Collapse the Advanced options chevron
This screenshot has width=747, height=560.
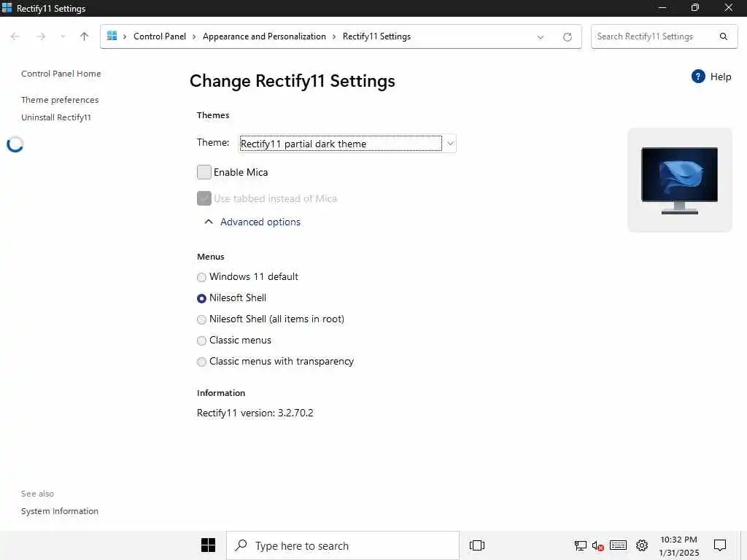point(209,222)
